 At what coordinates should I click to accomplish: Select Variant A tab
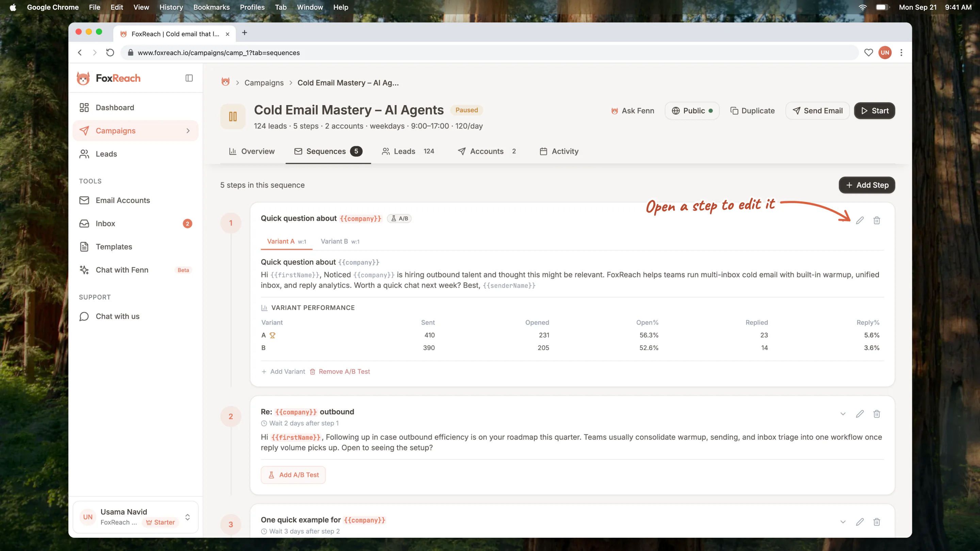(287, 241)
